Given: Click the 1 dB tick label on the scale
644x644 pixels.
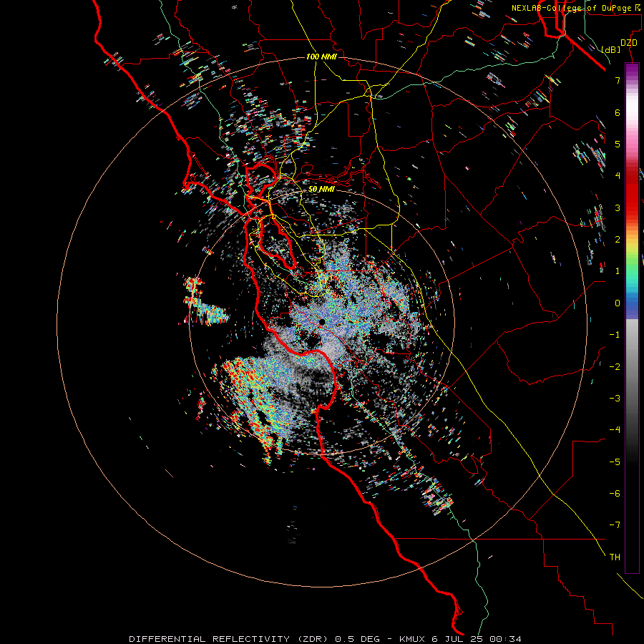Looking at the screenshot, I should click(x=618, y=271).
